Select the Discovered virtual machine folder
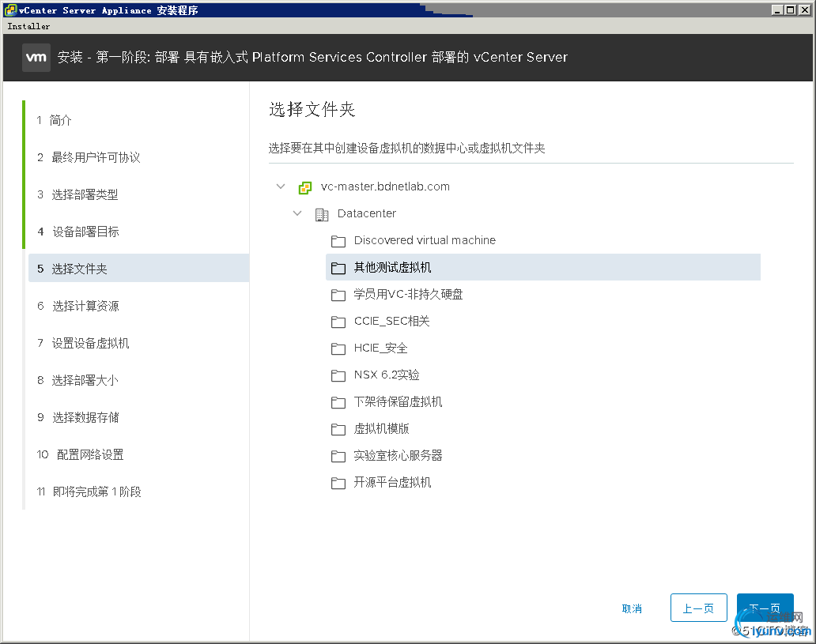This screenshot has height=644, width=816. click(425, 240)
